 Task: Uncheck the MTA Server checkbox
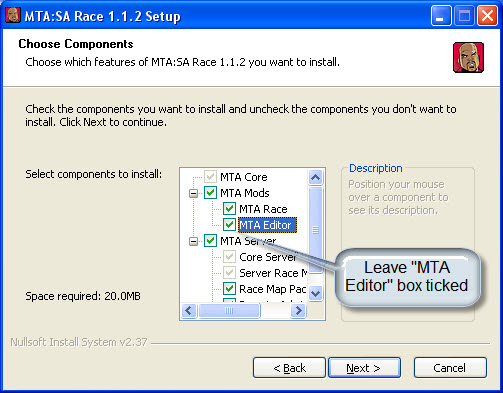pos(210,241)
